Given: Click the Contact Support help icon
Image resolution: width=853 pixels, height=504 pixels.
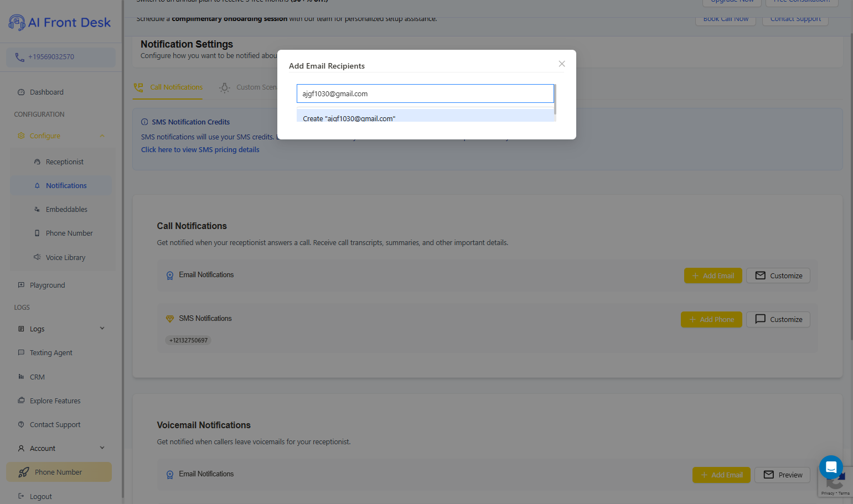Looking at the screenshot, I should click(x=21, y=425).
